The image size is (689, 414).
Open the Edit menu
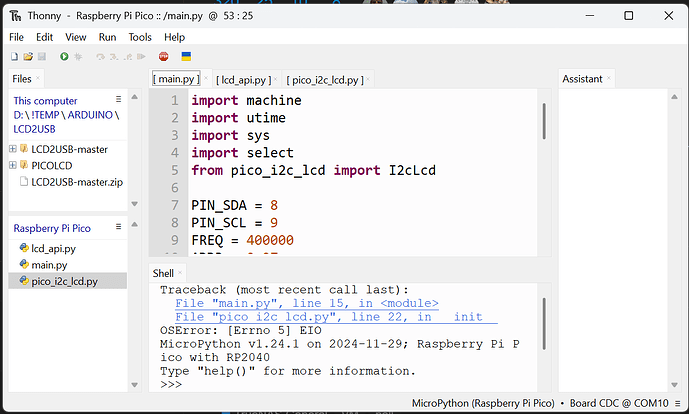(44, 37)
